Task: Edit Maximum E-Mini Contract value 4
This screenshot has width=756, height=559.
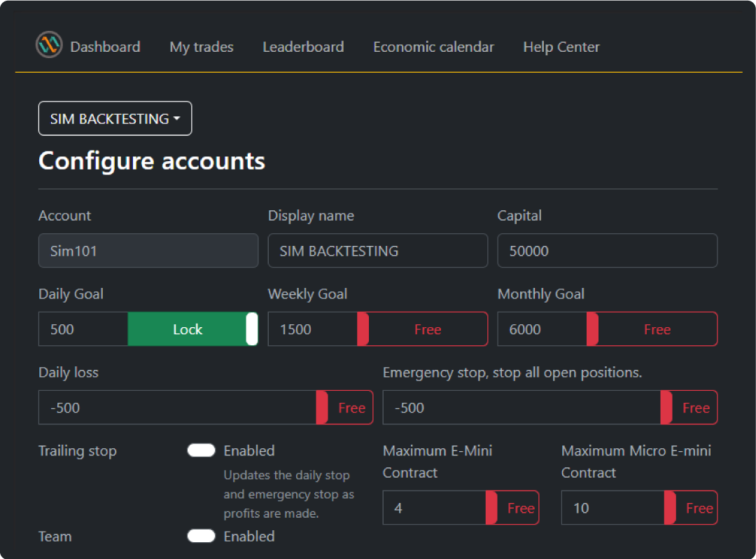Action: [x=435, y=508]
